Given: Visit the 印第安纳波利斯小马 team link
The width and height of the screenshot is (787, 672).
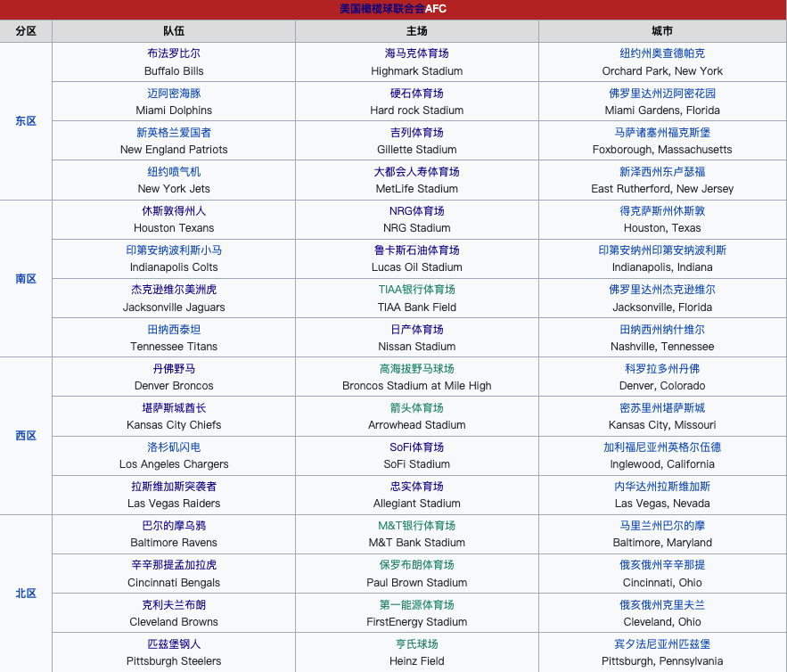Looking at the screenshot, I should click(174, 250).
